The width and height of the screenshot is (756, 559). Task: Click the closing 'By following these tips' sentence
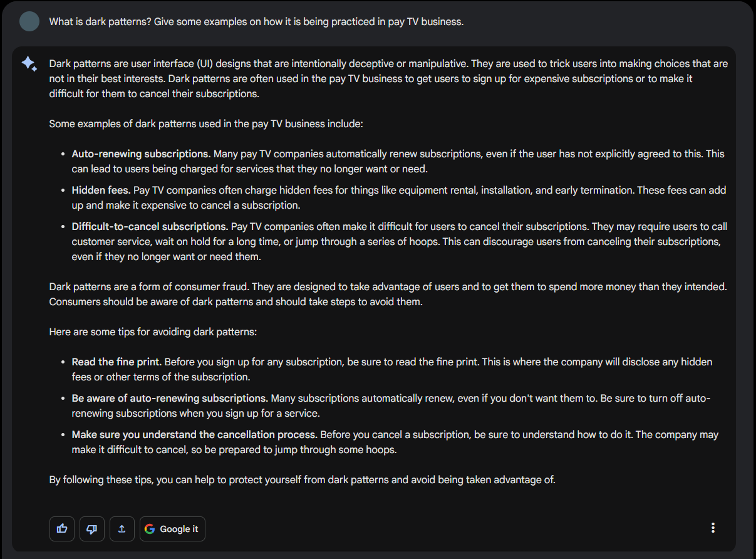pyautogui.click(x=302, y=480)
